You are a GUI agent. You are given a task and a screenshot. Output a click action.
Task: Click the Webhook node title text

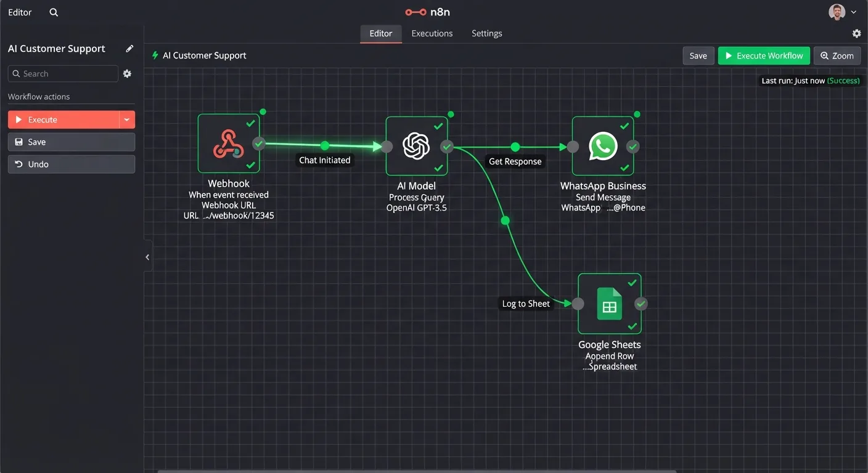click(229, 184)
